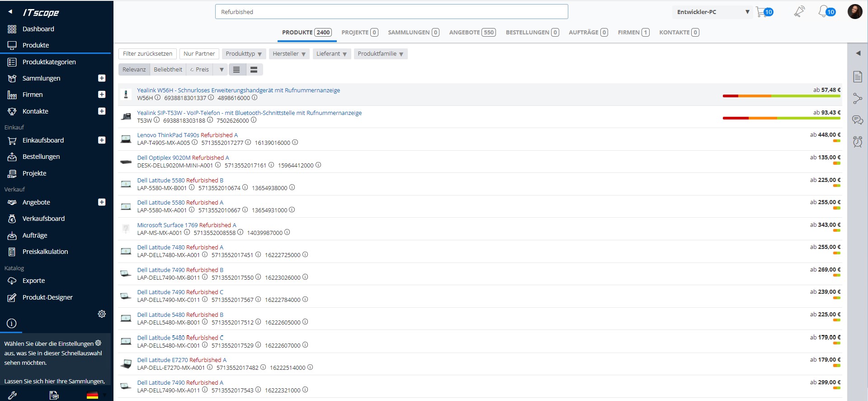Screen dimensions: 868x401
Task: Open the Produkttyp filter dropdown
Action: pyautogui.click(x=244, y=54)
